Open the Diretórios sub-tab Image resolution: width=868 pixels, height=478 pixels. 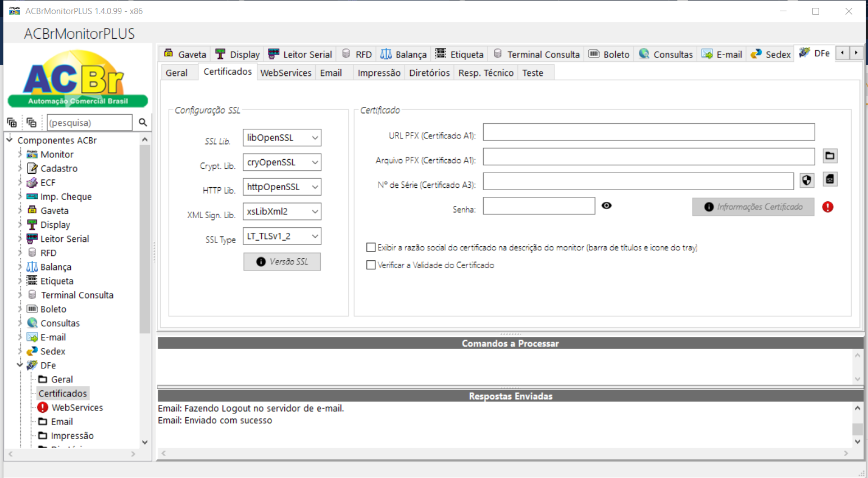tap(429, 73)
